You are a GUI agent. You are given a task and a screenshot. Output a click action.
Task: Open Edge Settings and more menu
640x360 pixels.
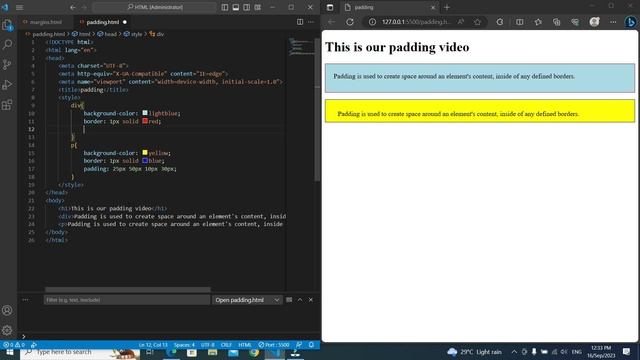point(613,22)
